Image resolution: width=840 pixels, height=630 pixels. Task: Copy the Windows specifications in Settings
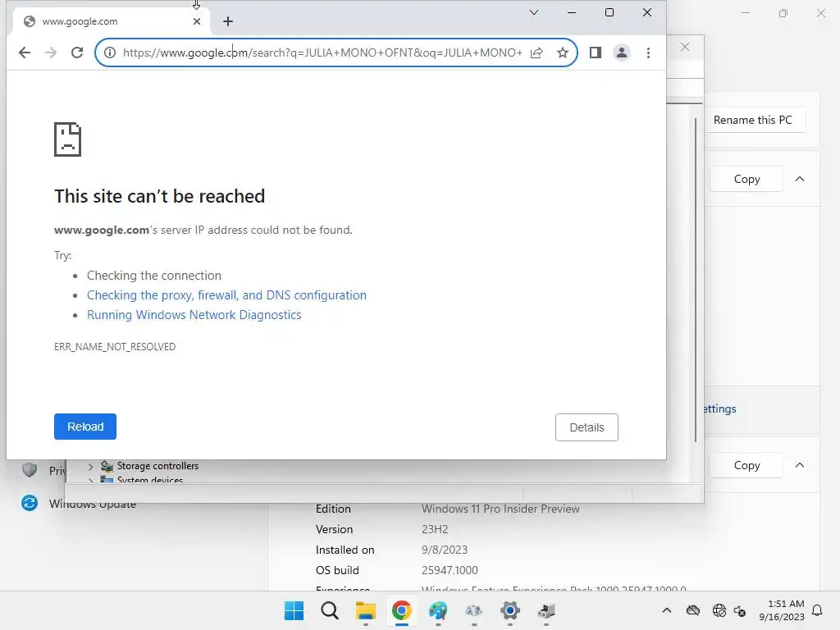click(x=746, y=465)
